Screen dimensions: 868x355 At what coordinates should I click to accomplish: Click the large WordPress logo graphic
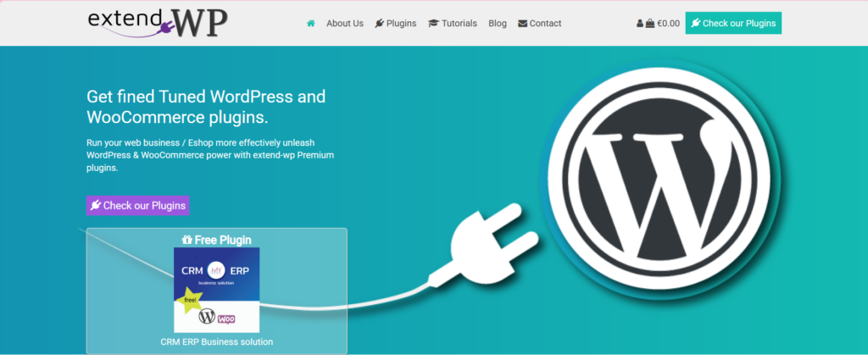pos(661,178)
